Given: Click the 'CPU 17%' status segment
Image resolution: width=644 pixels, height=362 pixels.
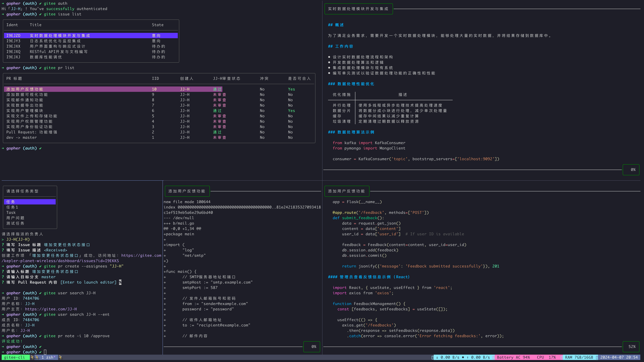Looking at the screenshot, I should (546, 357).
